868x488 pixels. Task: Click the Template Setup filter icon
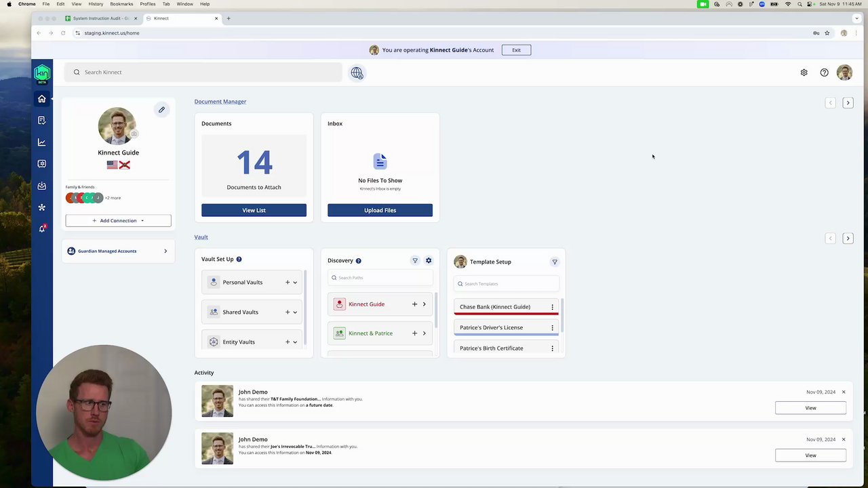tap(555, 262)
